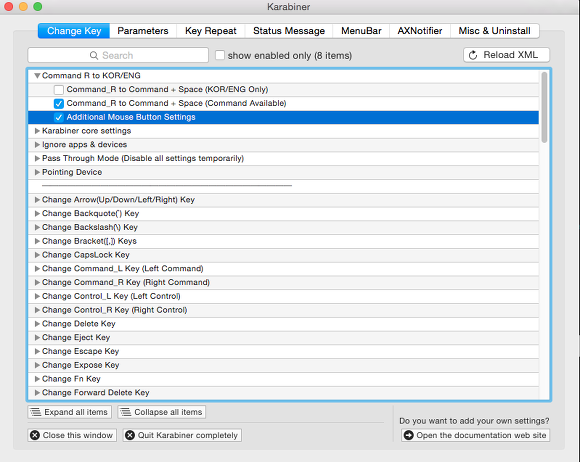Expand Change Command_L Key (Left Command)
Screen dimensions: 580x462
click(37, 269)
